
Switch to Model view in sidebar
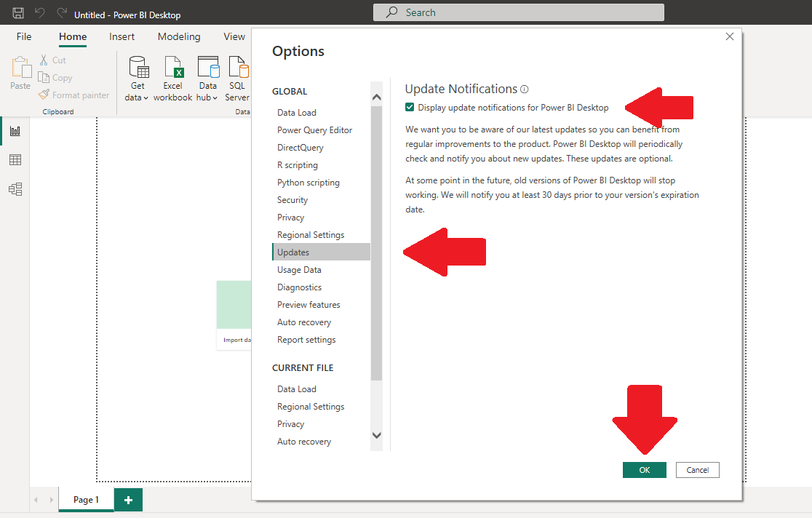coord(15,189)
